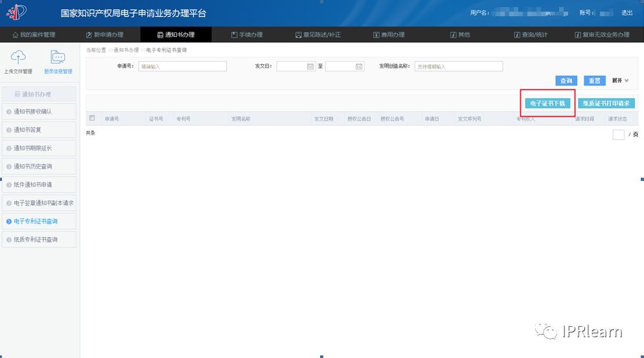644x358 pixels.
Task: Click the 通知书办理 sidebar section header
Action: pos(39,94)
